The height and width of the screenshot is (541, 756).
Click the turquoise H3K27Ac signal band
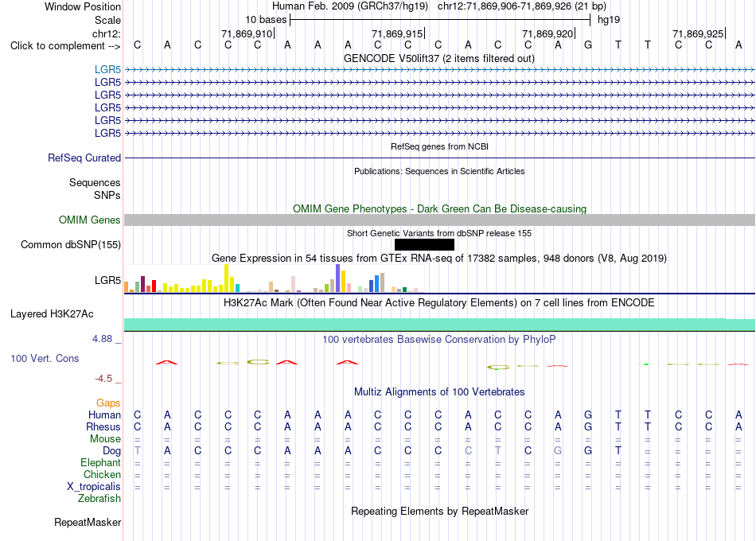[x=439, y=325]
